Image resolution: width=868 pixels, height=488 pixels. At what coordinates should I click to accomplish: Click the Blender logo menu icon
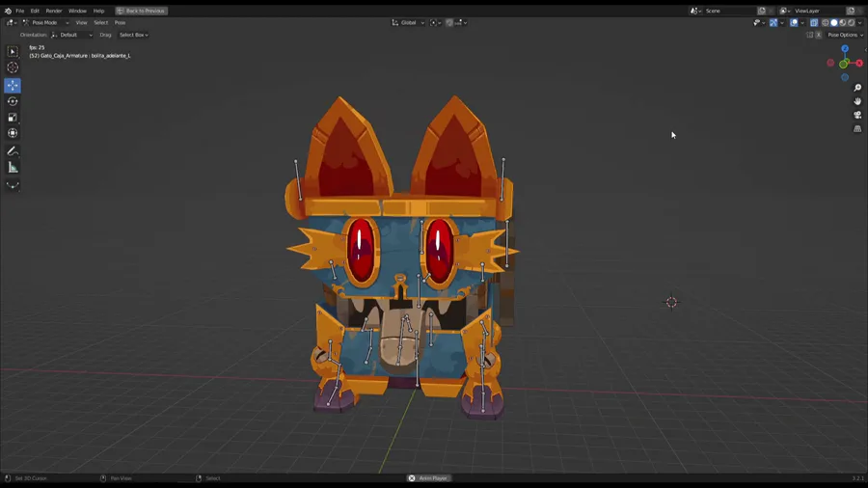8,11
